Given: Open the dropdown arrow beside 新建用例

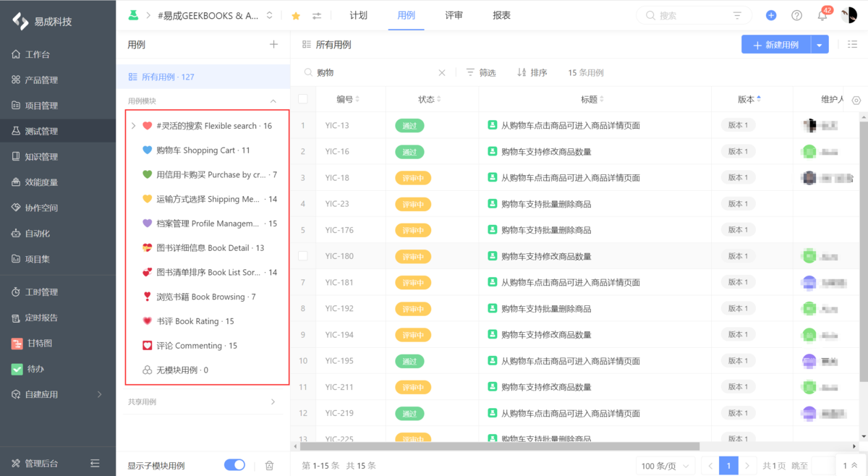Looking at the screenshot, I should 819,44.
